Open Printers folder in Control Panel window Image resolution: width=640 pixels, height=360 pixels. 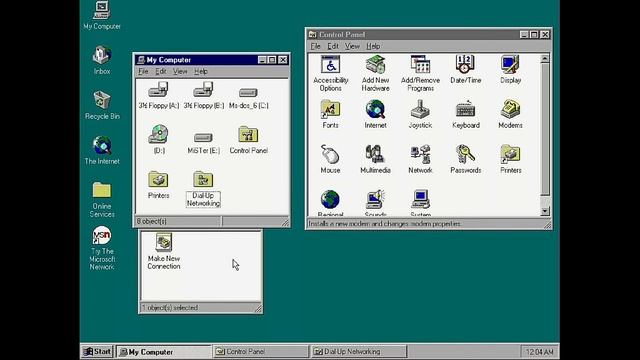coord(510,159)
